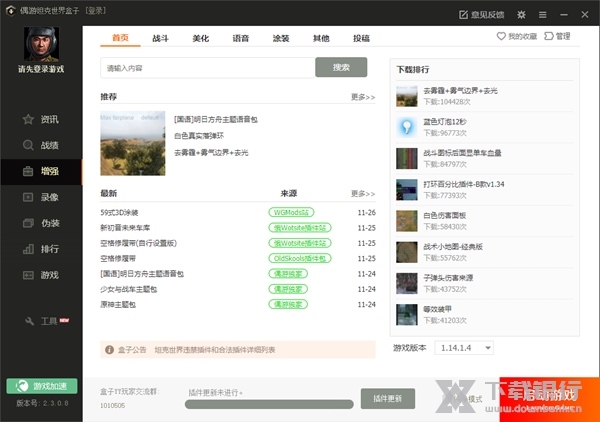Click 请先登录游戏 under the avatar
Image resolution: width=600 pixels, height=422 pixels.
pos(41,69)
